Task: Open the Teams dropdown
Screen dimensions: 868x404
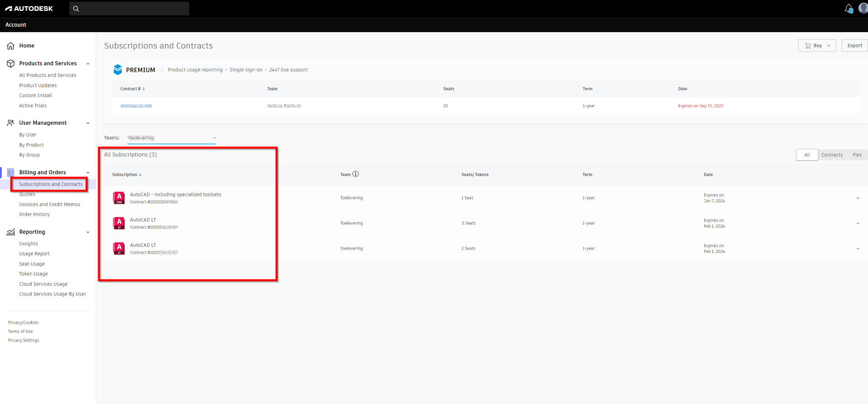Action: [171, 138]
